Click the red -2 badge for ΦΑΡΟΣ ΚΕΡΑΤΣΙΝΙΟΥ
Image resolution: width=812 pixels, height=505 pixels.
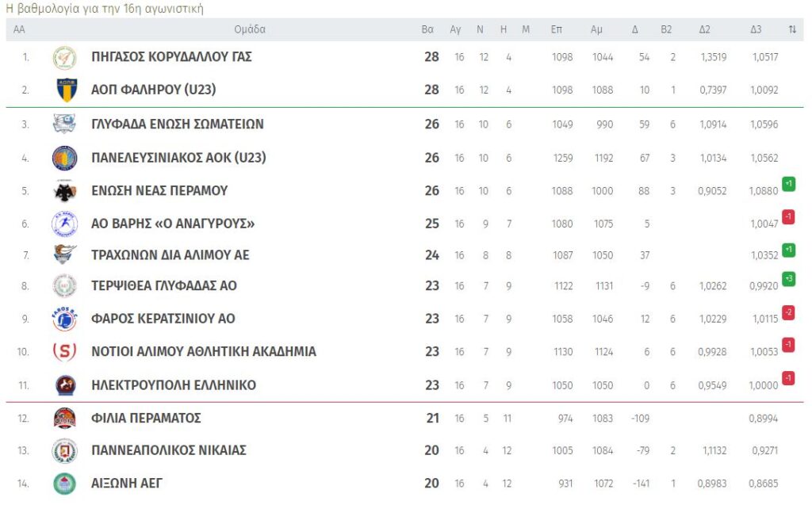point(788,312)
